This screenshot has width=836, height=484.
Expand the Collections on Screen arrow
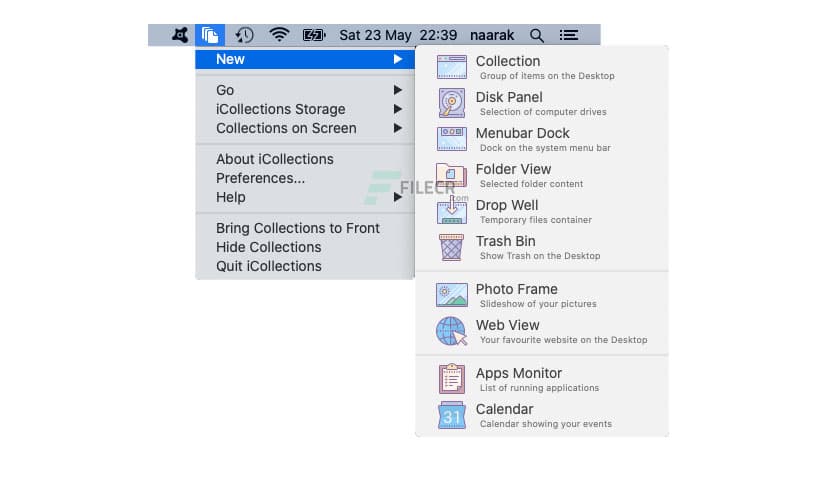[398, 128]
